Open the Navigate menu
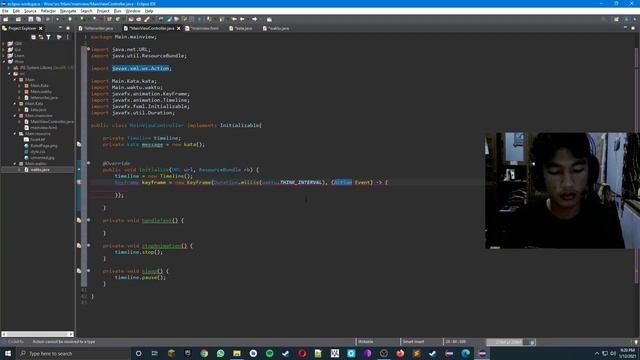 click(x=68, y=11)
